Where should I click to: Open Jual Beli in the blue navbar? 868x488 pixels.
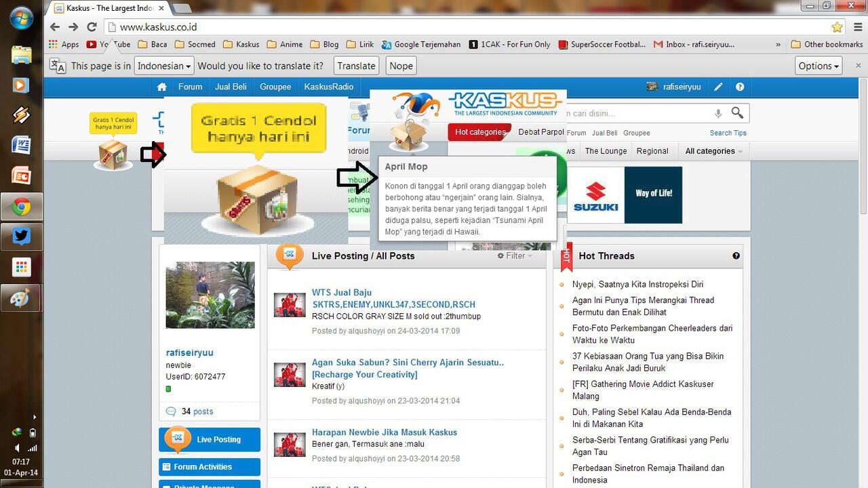[231, 87]
